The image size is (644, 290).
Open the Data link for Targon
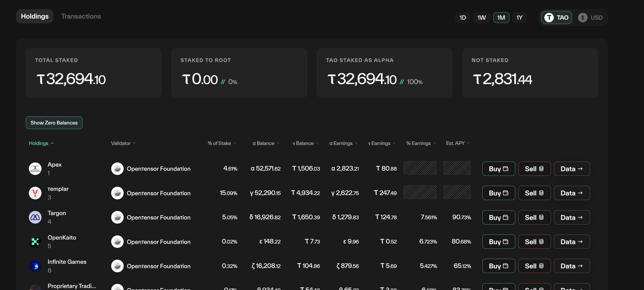pos(571,217)
